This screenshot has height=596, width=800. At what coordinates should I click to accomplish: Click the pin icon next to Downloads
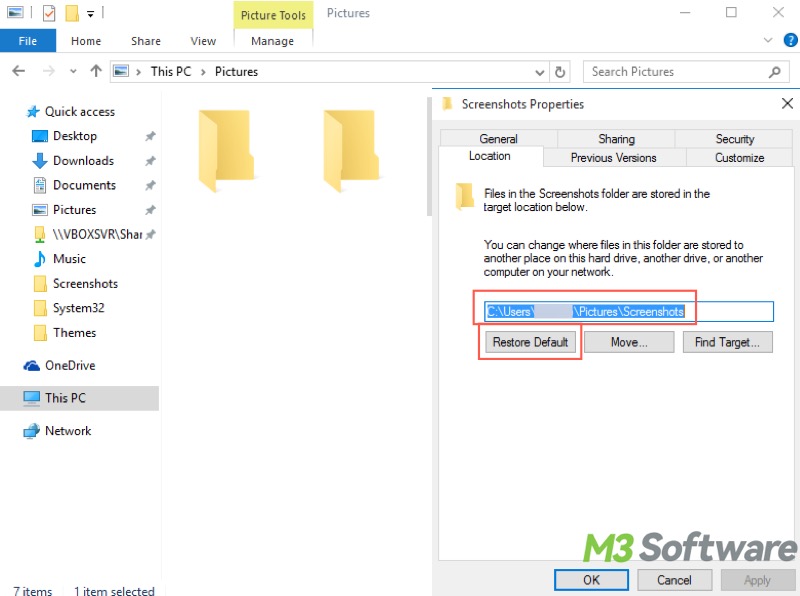(x=150, y=161)
